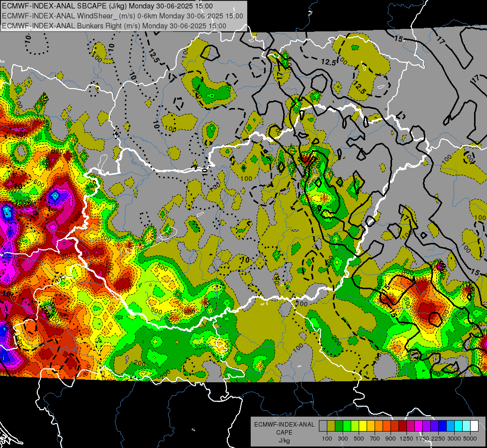The width and height of the screenshot is (487, 448).
Task: Click the dark red legend swatch
Action: tap(402, 426)
